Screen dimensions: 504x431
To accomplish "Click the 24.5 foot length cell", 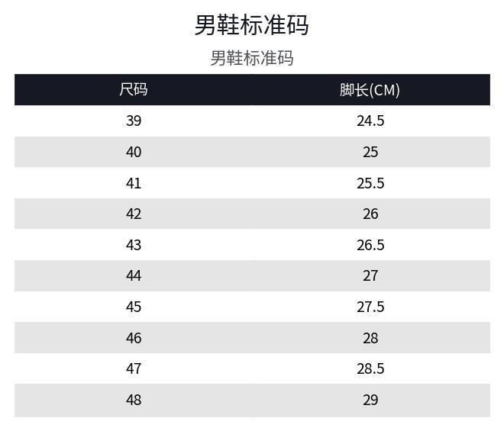I will 370,121.
